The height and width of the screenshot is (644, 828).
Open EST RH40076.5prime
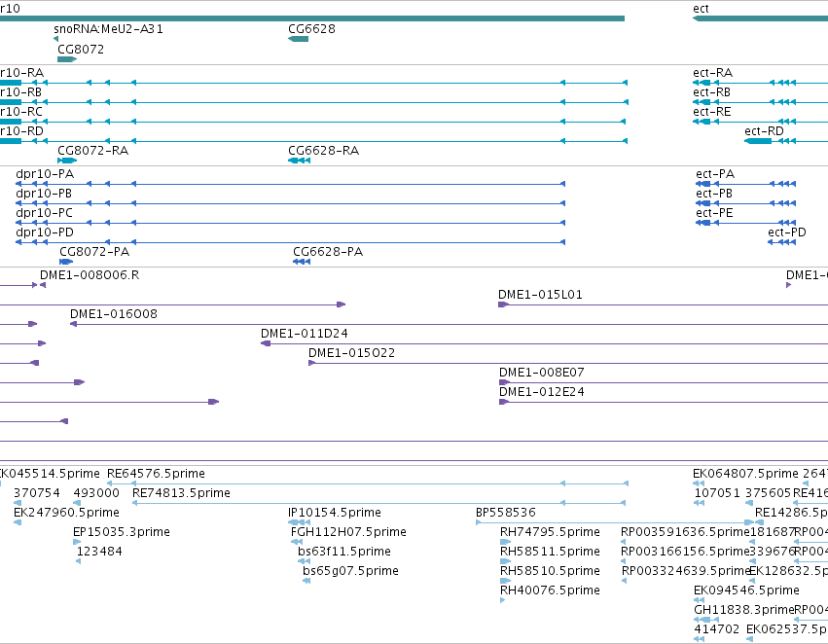pos(550,591)
